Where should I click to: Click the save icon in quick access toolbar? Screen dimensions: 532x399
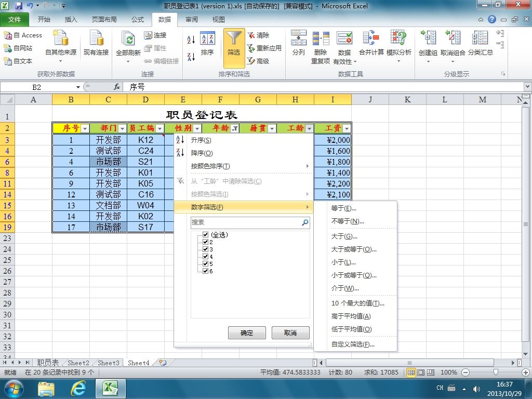click(18, 6)
